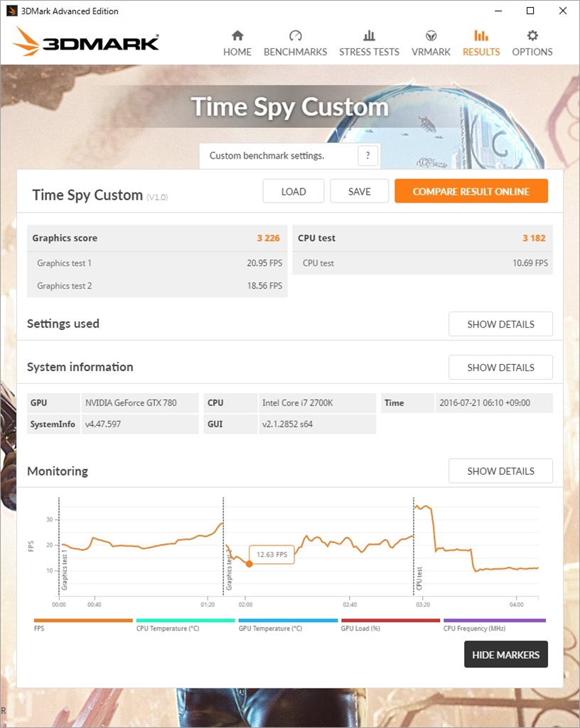Toggle the FPS legend color bar
Screen dimensions: 580x728
pyautogui.click(x=83, y=620)
